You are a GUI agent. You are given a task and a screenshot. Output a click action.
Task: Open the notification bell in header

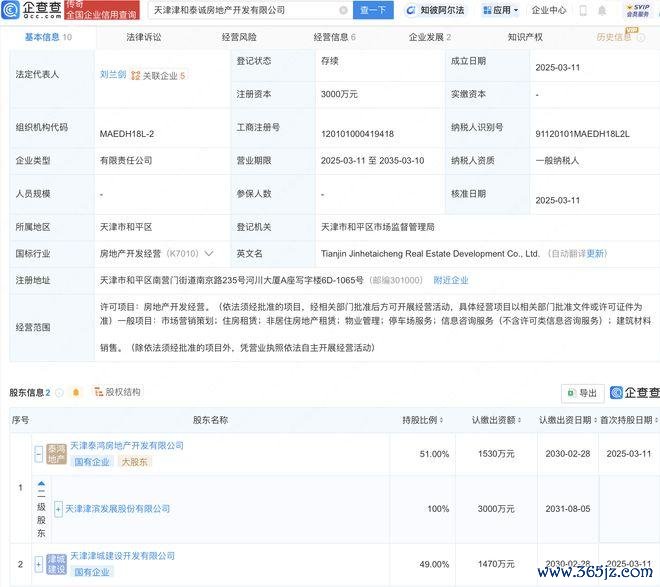[602, 10]
